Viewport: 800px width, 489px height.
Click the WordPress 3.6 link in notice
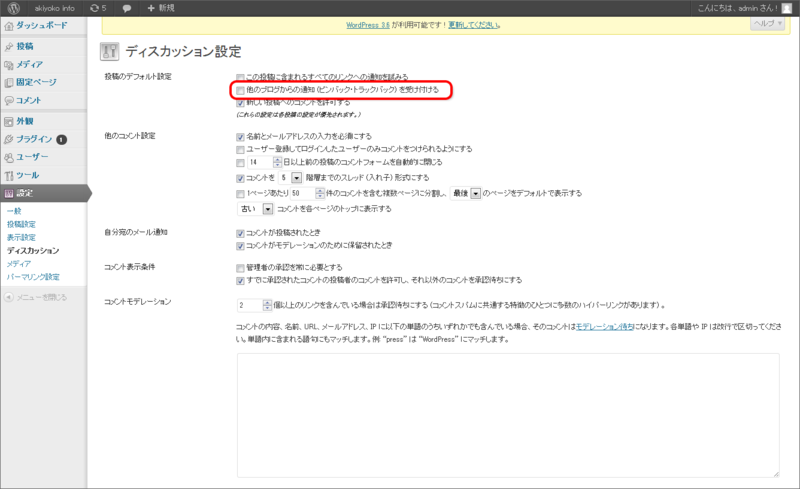[x=368, y=25]
